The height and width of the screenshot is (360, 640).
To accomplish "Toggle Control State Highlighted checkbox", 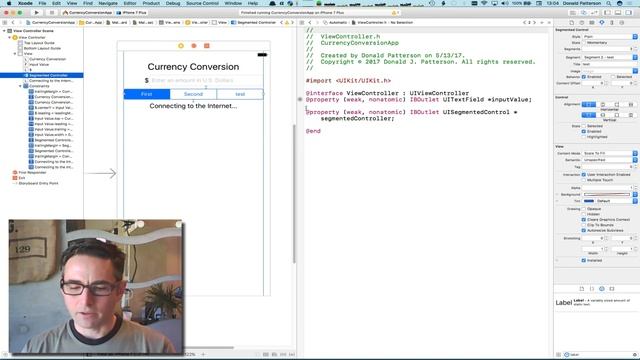I will (584, 137).
